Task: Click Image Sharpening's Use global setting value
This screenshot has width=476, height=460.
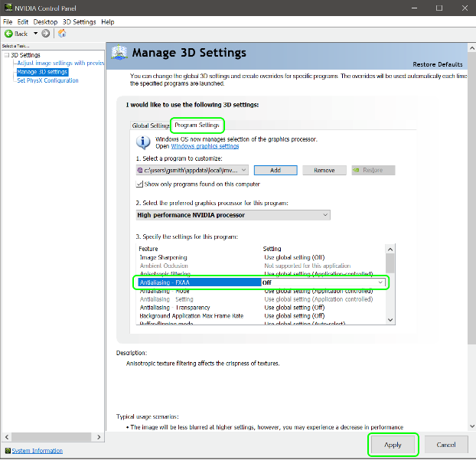Action: point(294,257)
